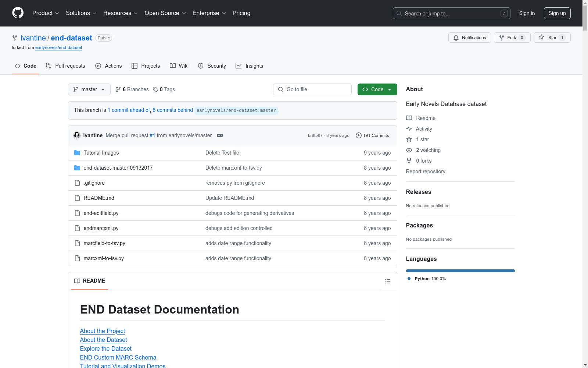Open the Activity link in About
588x368 pixels.
point(419,129)
